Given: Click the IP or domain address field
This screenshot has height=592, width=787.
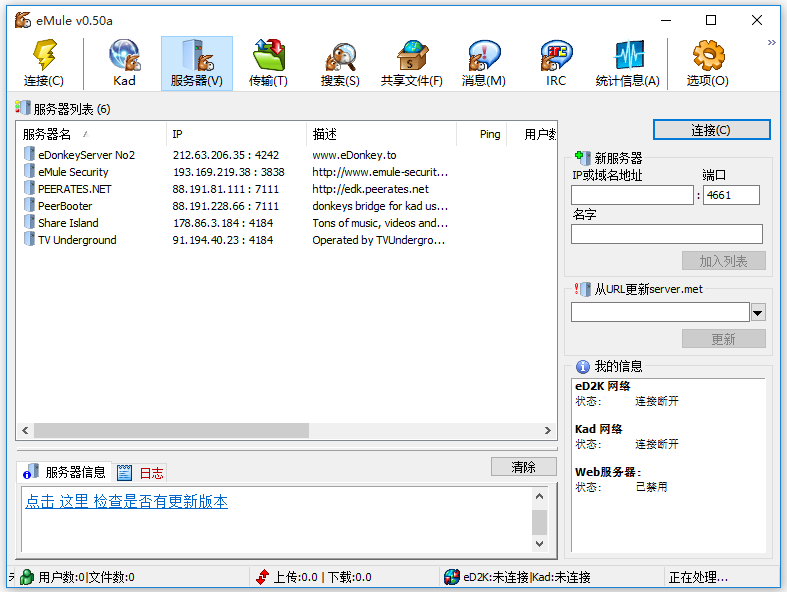Looking at the screenshot, I should point(632,195).
